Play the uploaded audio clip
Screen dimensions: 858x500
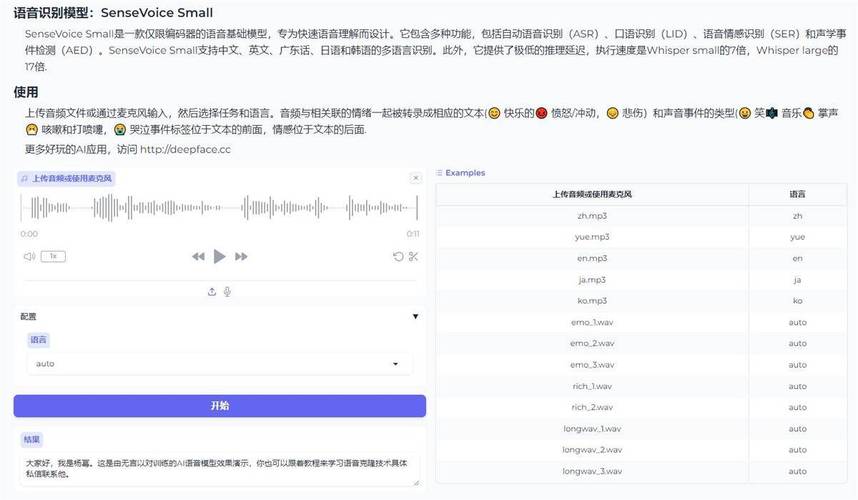[219, 256]
